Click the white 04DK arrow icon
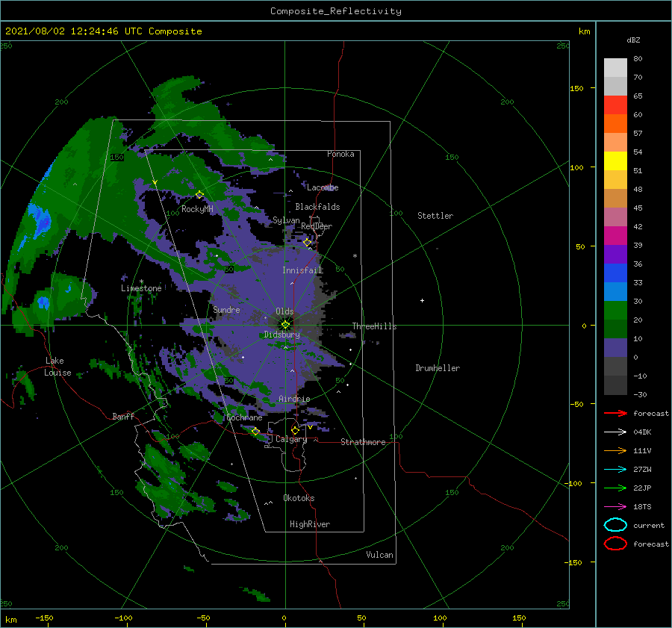This screenshot has height=628, width=672. (x=615, y=432)
